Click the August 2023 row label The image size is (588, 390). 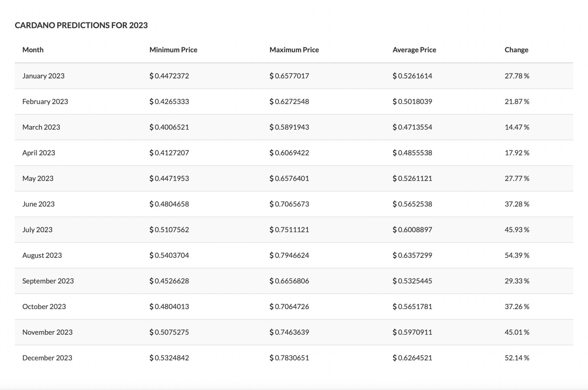pos(42,255)
